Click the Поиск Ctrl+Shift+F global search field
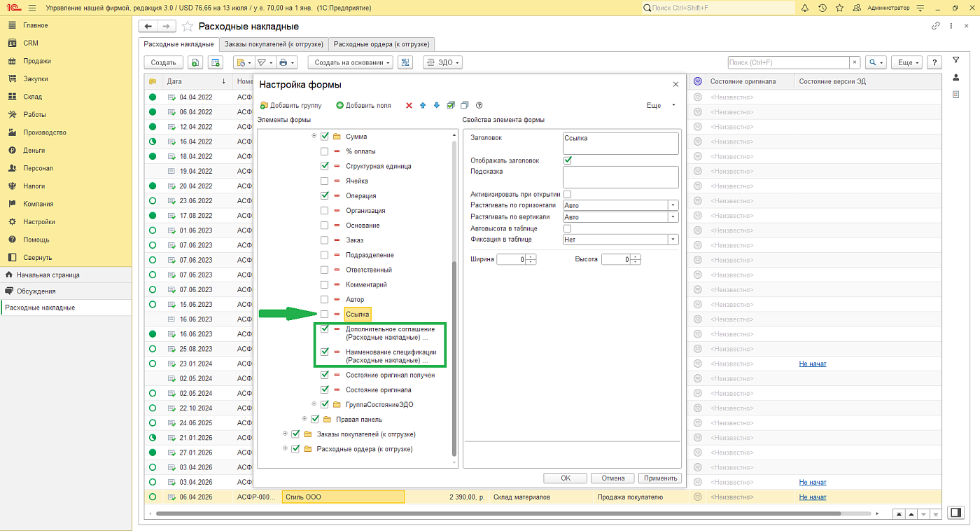 click(717, 8)
